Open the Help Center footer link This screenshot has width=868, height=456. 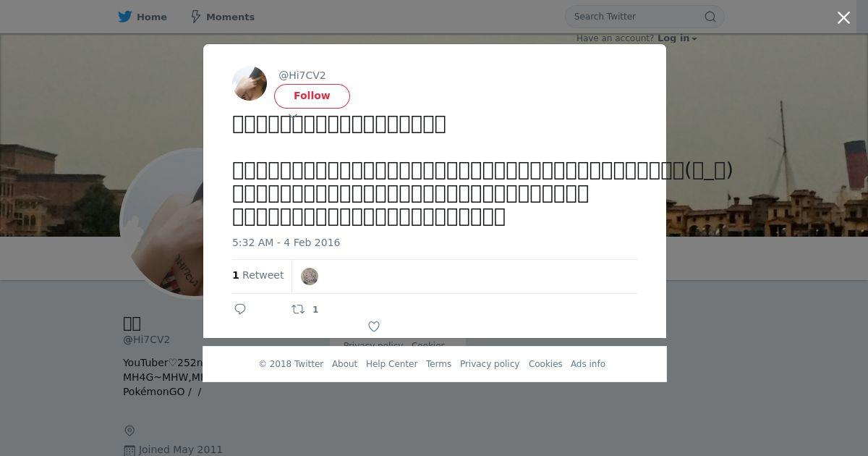pyautogui.click(x=391, y=364)
